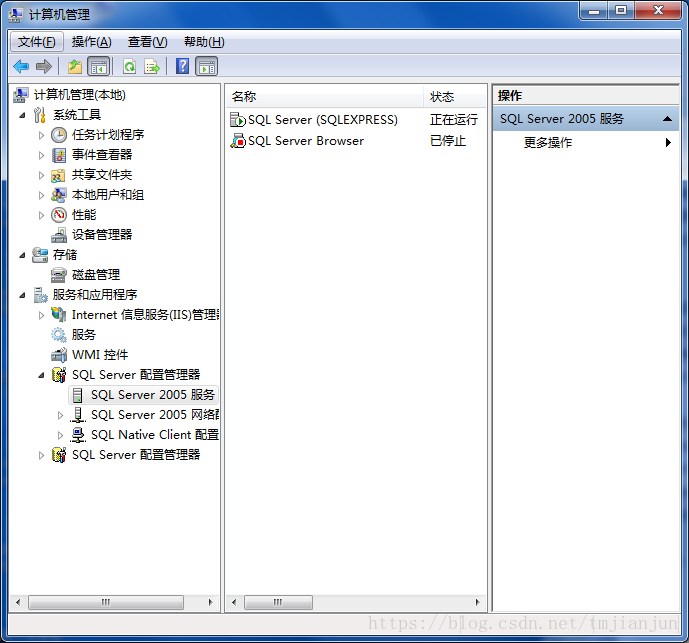
Task: Toggle the show/hide console tree icon
Action: tap(99, 67)
